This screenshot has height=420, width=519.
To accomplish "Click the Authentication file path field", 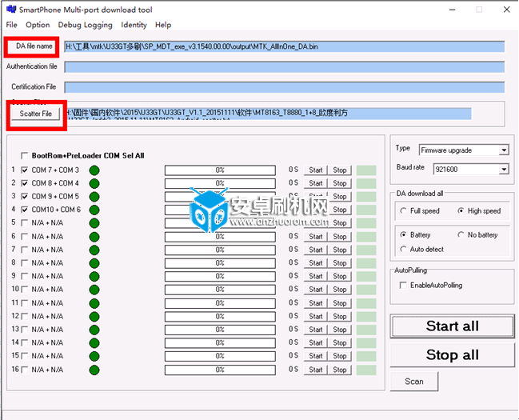I will coord(284,66).
